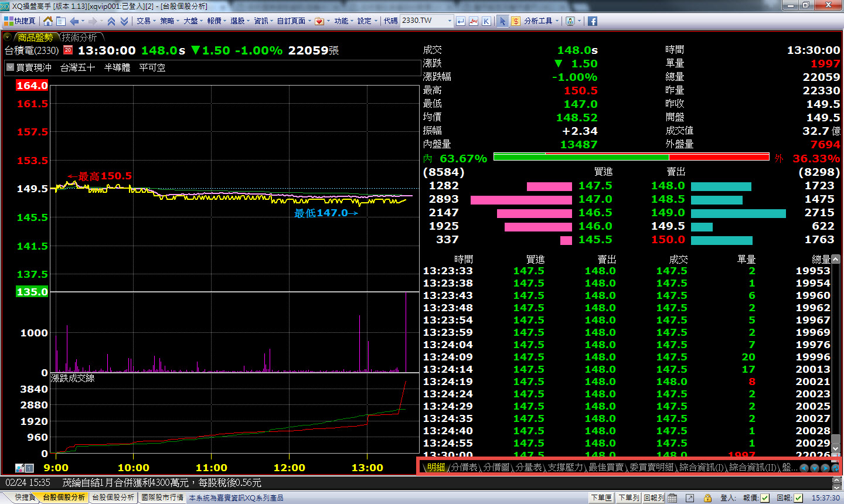Click the double up chevron icon
This screenshot has height=504, width=844.
(111, 21)
